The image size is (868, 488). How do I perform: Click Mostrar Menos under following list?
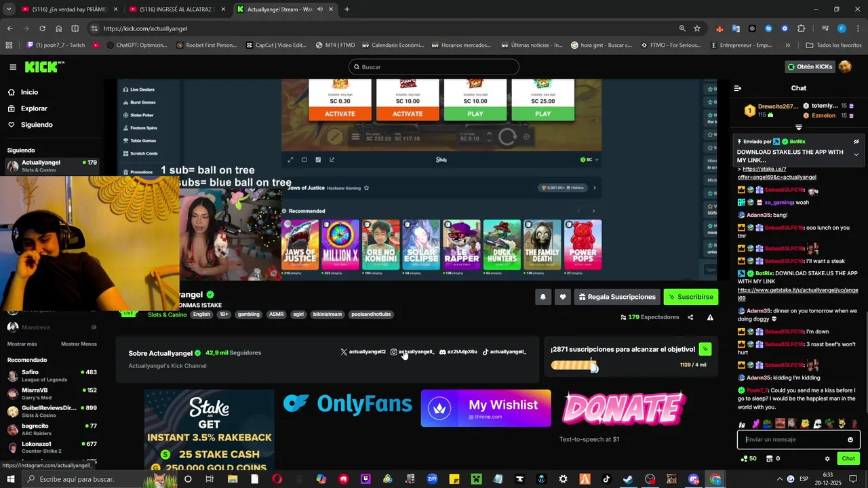click(x=79, y=344)
